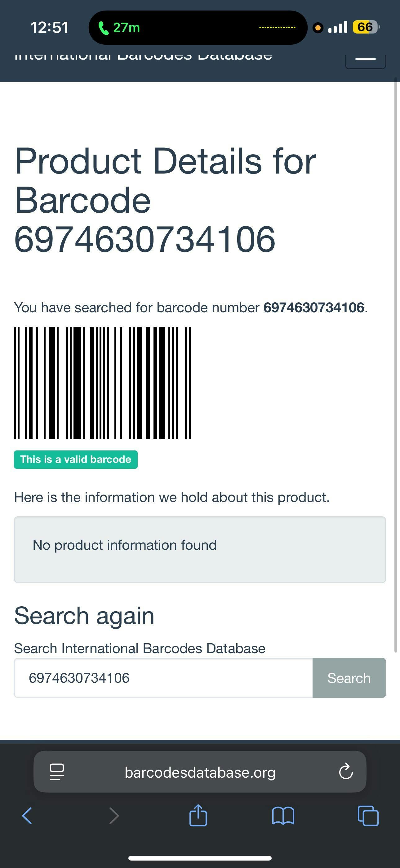Click the Search button
This screenshot has height=868, width=400.
pyautogui.click(x=349, y=678)
